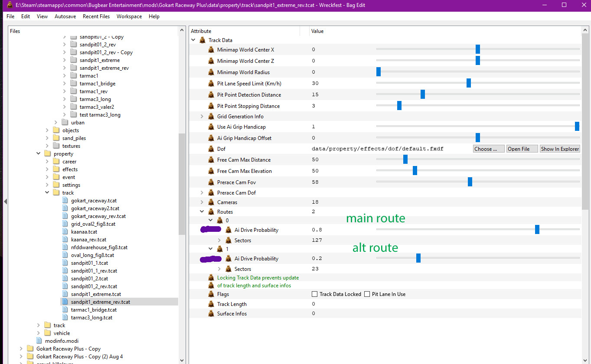
Task: Click the bag icon beside Minimap World Radius
Action: 211,72
